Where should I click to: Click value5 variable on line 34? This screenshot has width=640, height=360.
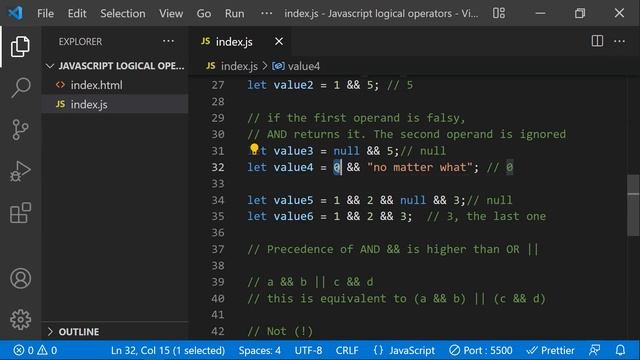293,200
